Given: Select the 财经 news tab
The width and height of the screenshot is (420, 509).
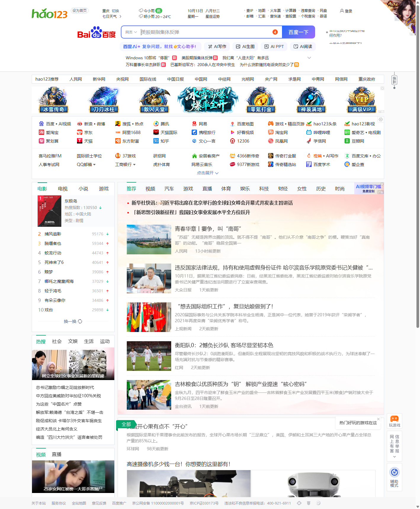Looking at the screenshot, I should 283,189.
